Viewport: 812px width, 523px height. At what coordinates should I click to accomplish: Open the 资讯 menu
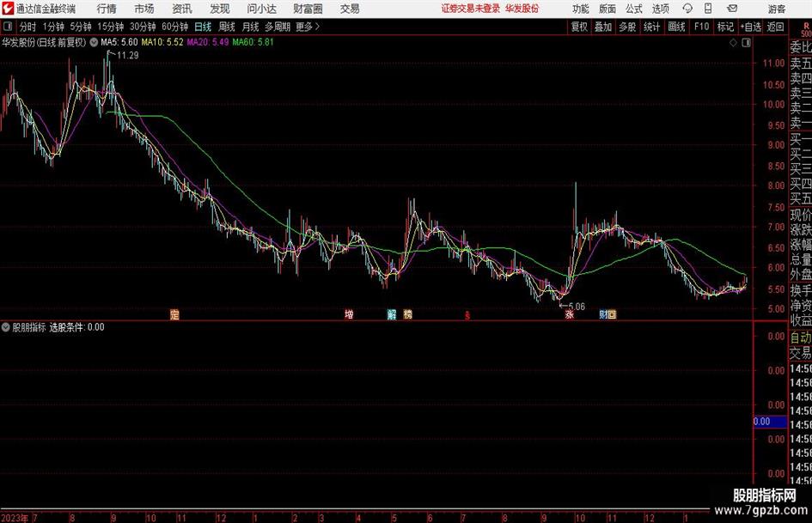click(182, 9)
